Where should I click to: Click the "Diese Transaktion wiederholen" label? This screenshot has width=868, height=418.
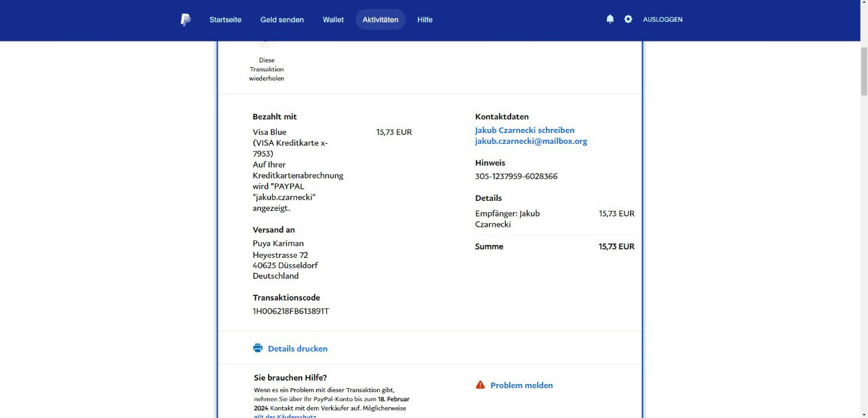(x=267, y=69)
